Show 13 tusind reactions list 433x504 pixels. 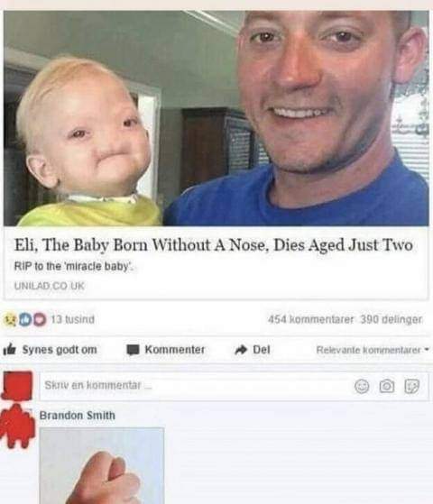pyautogui.click(x=73, y=319)
